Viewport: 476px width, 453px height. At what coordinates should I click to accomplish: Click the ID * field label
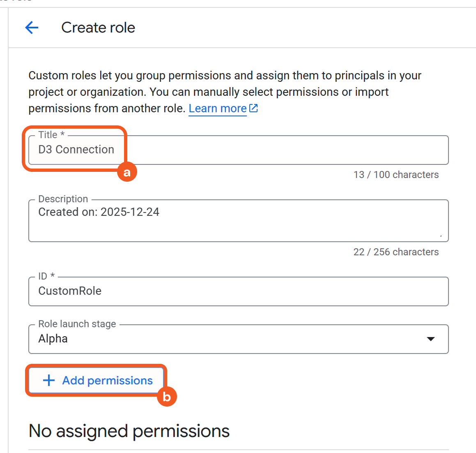point(46,276)
